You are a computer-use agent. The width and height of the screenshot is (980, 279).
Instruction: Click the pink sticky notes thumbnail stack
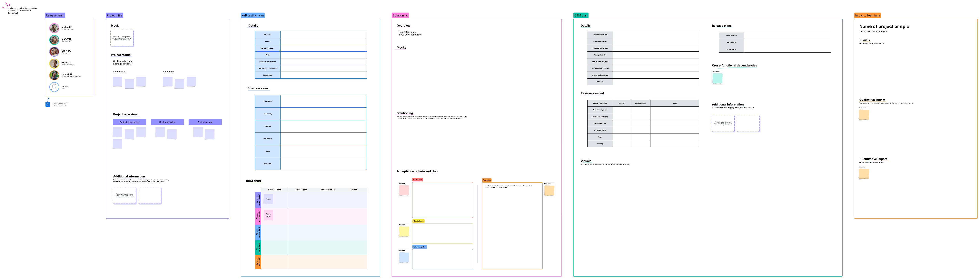point(404,190)
